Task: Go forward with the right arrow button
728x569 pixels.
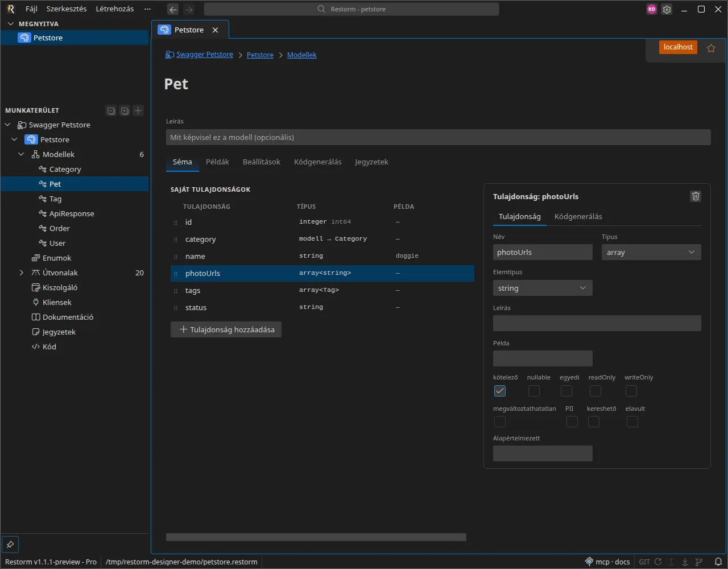Action: pos(189,9)
